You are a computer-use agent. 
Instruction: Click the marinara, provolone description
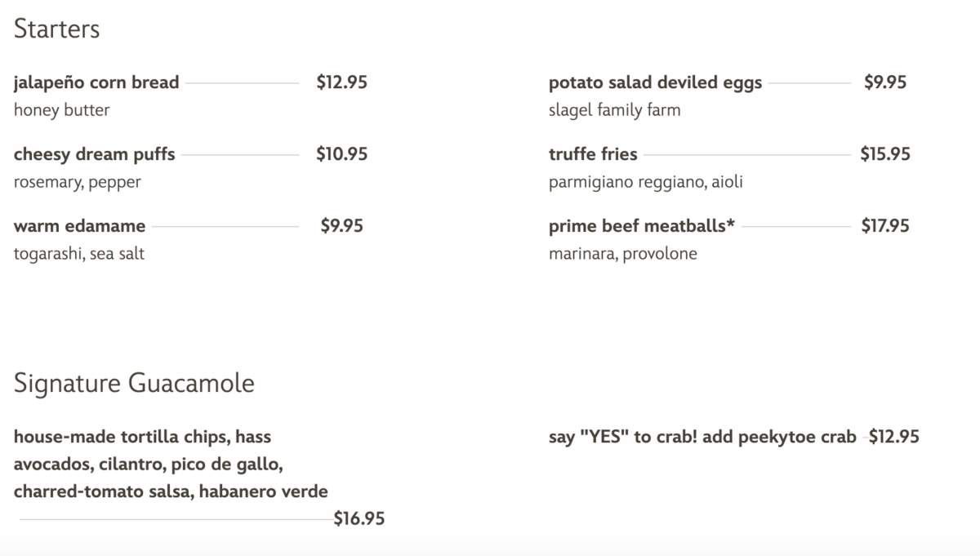622,254
